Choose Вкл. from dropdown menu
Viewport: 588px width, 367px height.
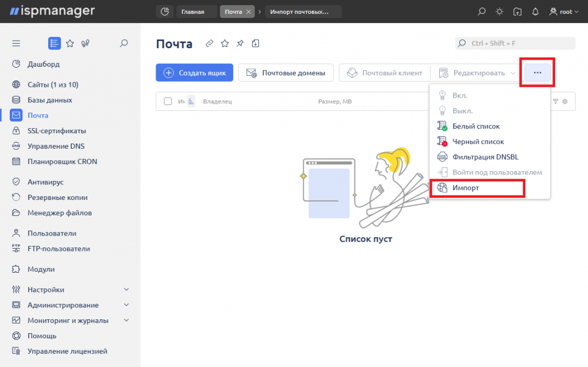click(x=490, y=95)
